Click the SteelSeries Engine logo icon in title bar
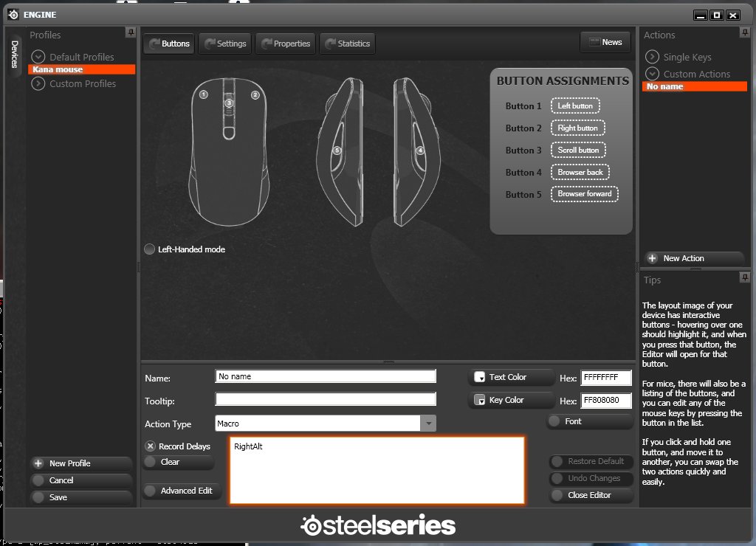This screenshot has width=756, height=546. [x=13, y=15]
